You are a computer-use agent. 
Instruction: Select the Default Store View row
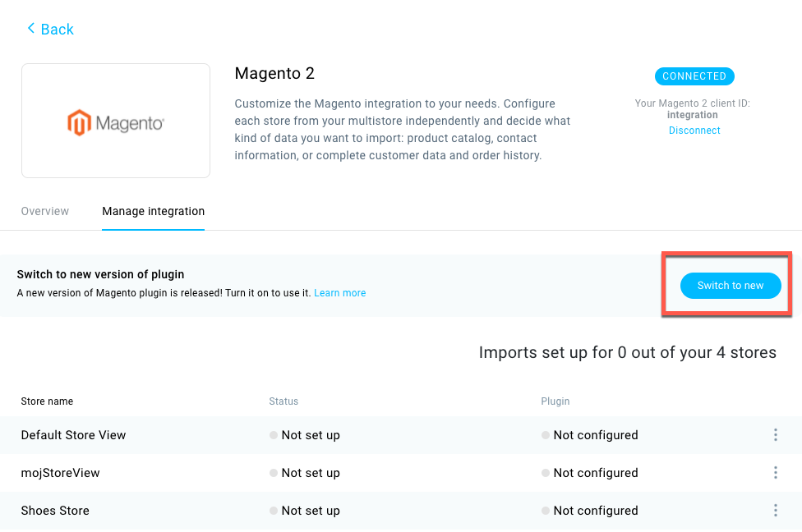point(401,435)
